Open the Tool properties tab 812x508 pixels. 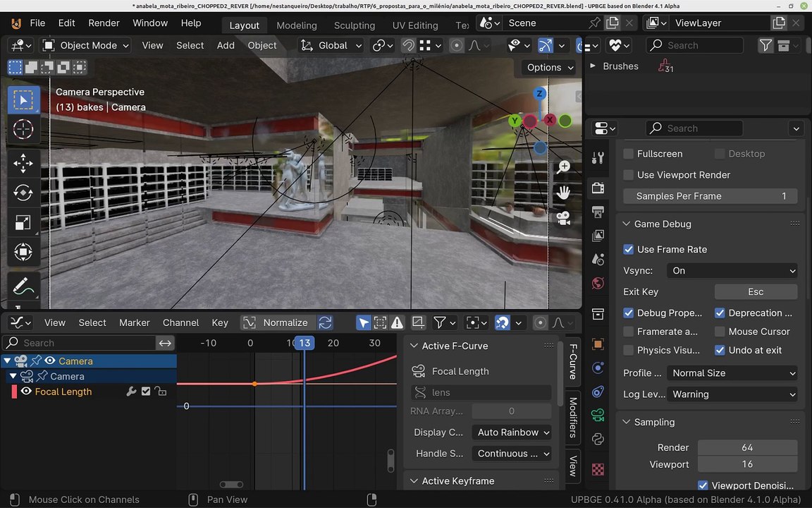pyautogui.click(x=598, y=158)
